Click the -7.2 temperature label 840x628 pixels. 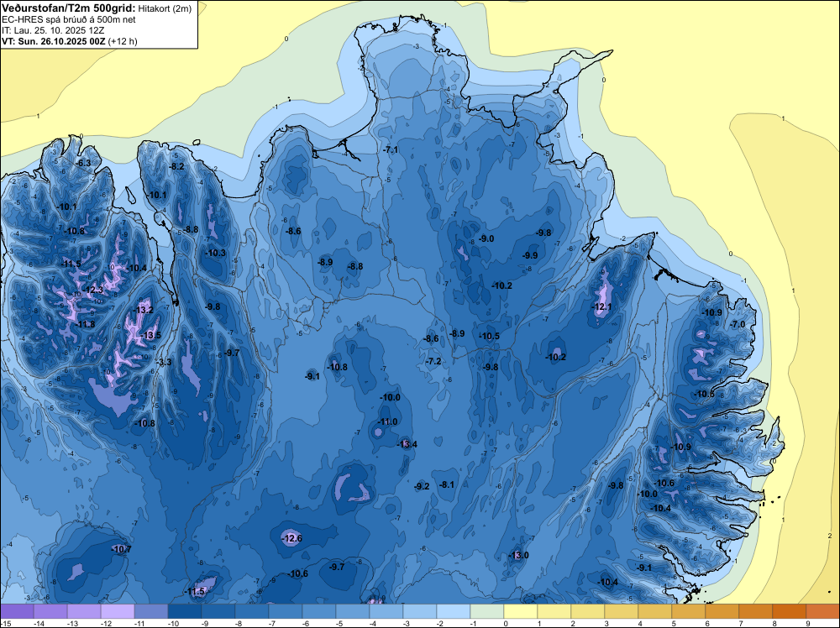(433, 361)
